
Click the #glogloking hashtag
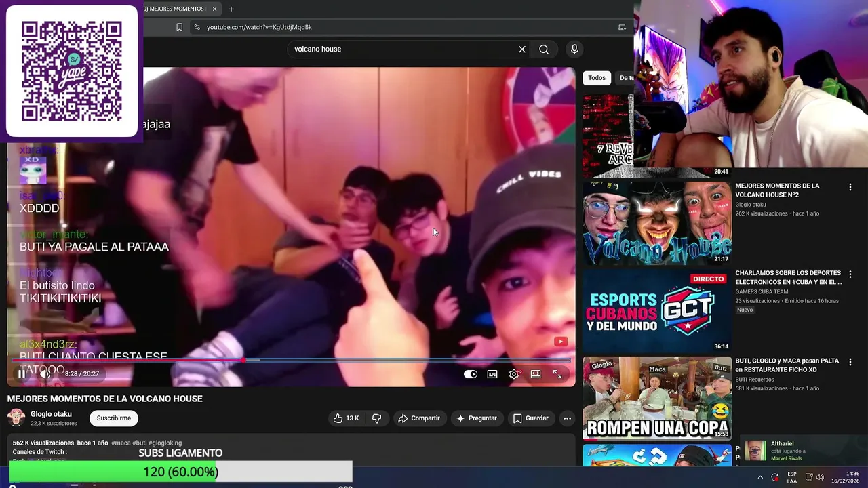tap(165, 443)
